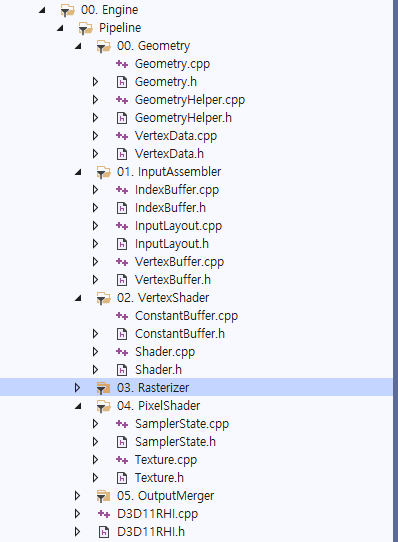The width and height of the screenshot is (398, 542).
Task: Click the Texture.cpp file icon
Action: (122, 459)
